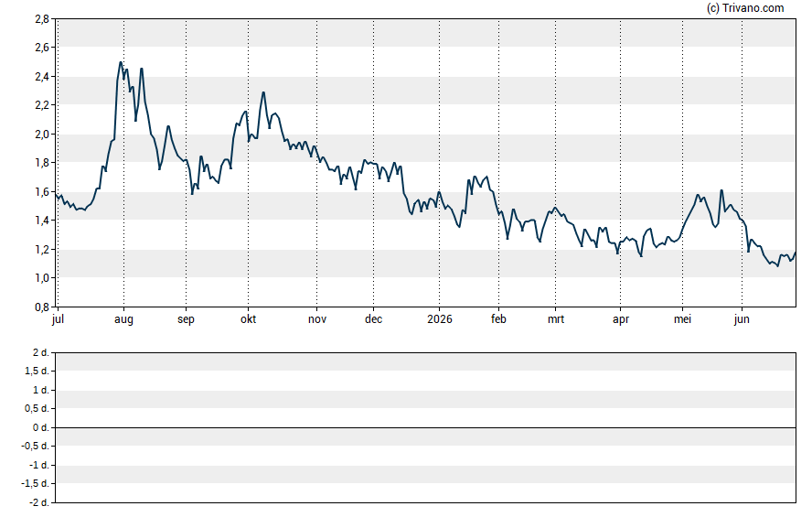Click the 'nov' month label on x-axis
The image size is (812, 517).
pyautogui.click(x=317, y=319)
